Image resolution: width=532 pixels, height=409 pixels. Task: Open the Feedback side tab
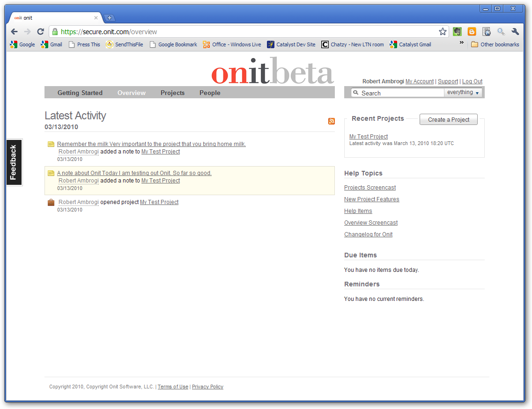coord(14,162)
